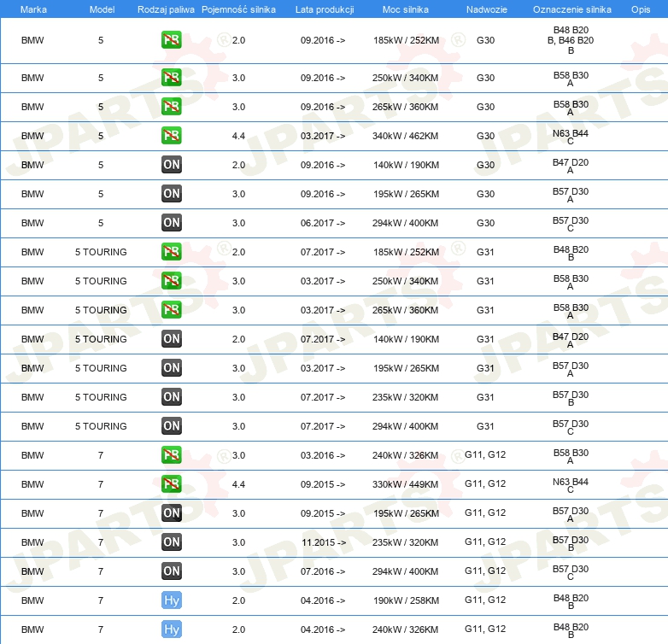Click the ON icon in the 5 TOURING 195kW / 265KM row
This screenshot has height=644, width=668.
[171, 367]
